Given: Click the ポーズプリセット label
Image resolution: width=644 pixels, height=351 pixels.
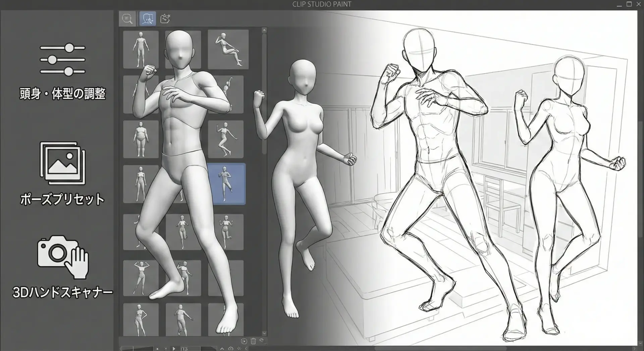Looking at the screenshot, I should (62, 199).
